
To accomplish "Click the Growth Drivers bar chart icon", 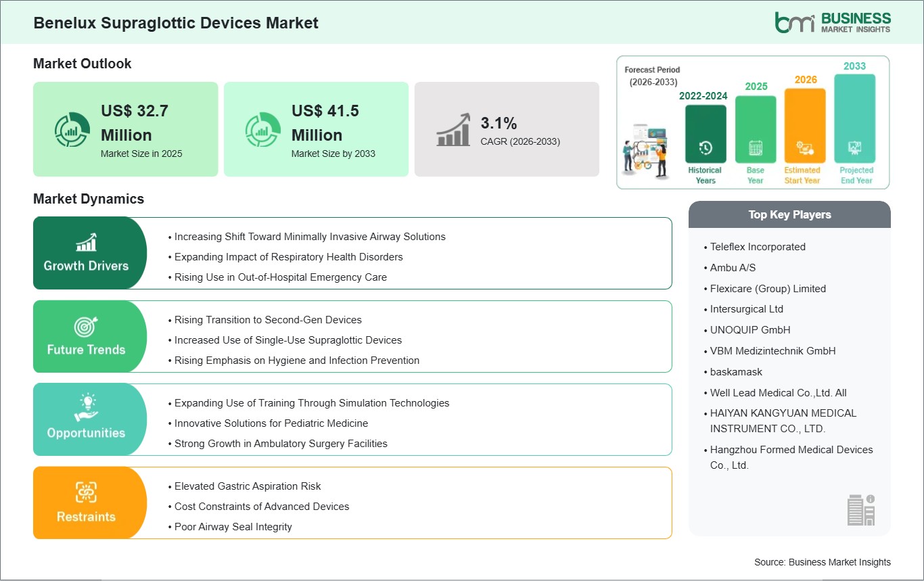I will click(x=86, y=242).
